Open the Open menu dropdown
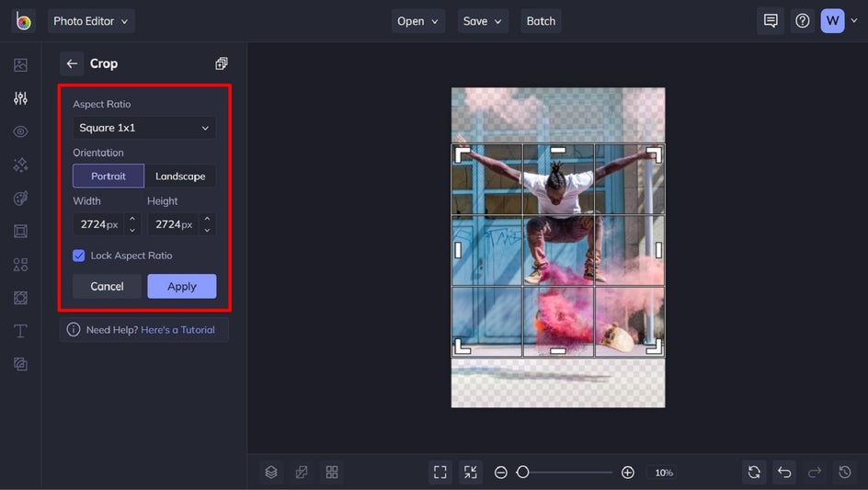Screen dimensions: 868x490 [418, 21]
